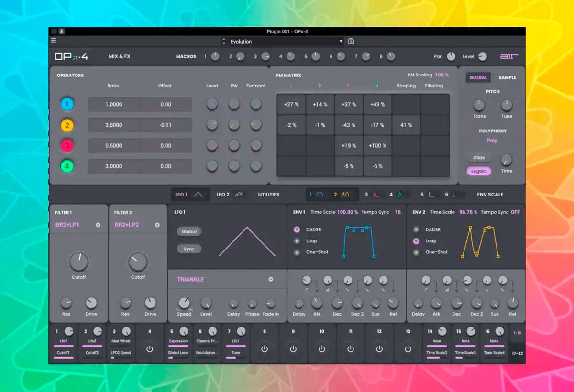Viewport: 574px width, 392px height.
Task: Click the 41 % Shaping matrix cell
Action: click(407, 125)
